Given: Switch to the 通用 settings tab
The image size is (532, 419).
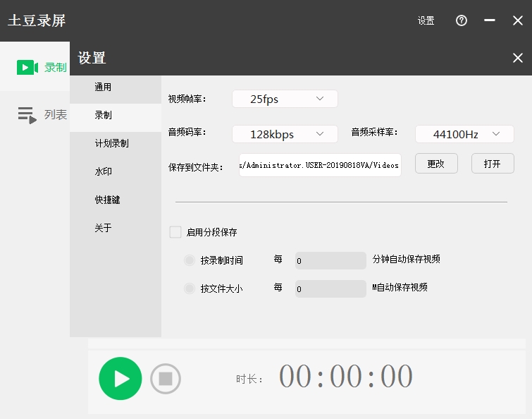Looking at the screenshot, I should [x=104, y=87].
